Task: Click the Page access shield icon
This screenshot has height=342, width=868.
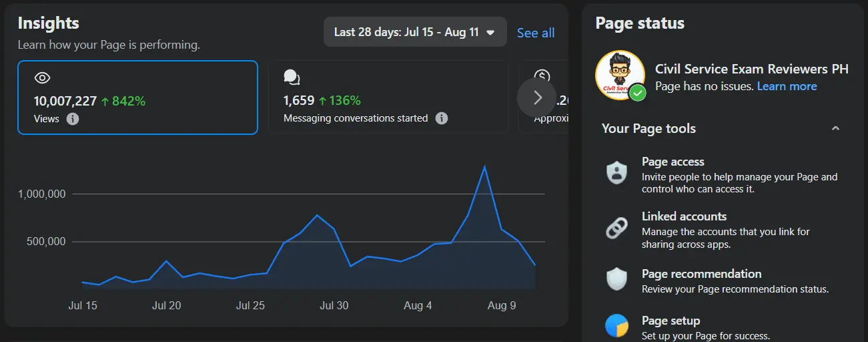Action: point(617,172)
